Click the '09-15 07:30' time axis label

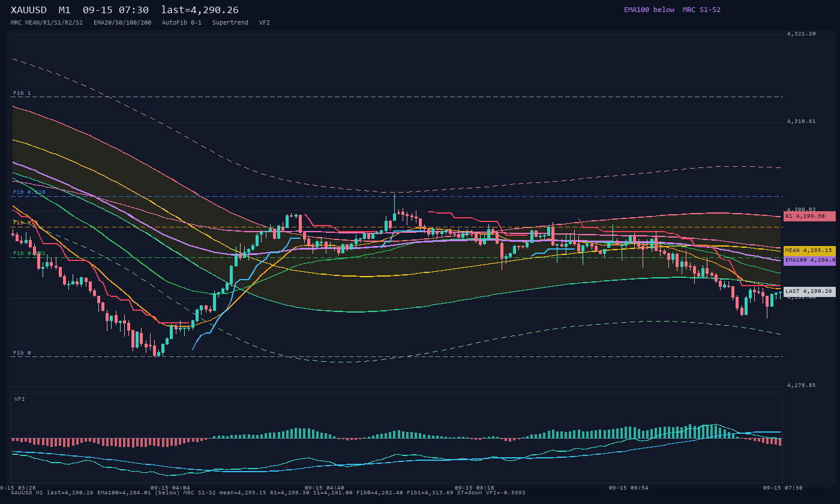pyautogui.click(x=783, y=488)
